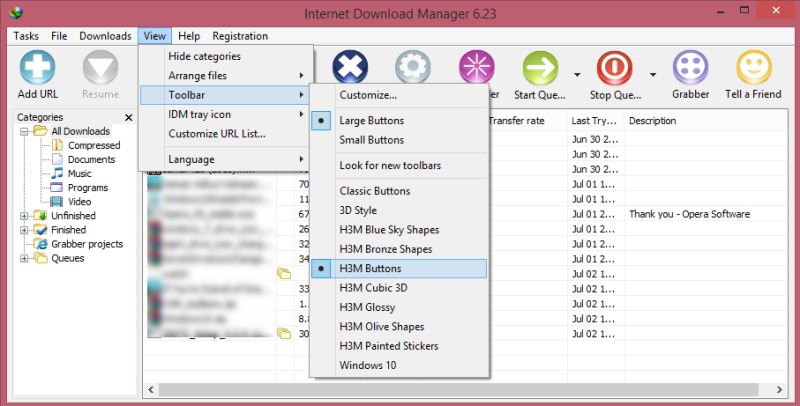Image resolution: width=800 pixels, height=406 pixels.
Task: Click the View menu
Action: coord(155,36)
